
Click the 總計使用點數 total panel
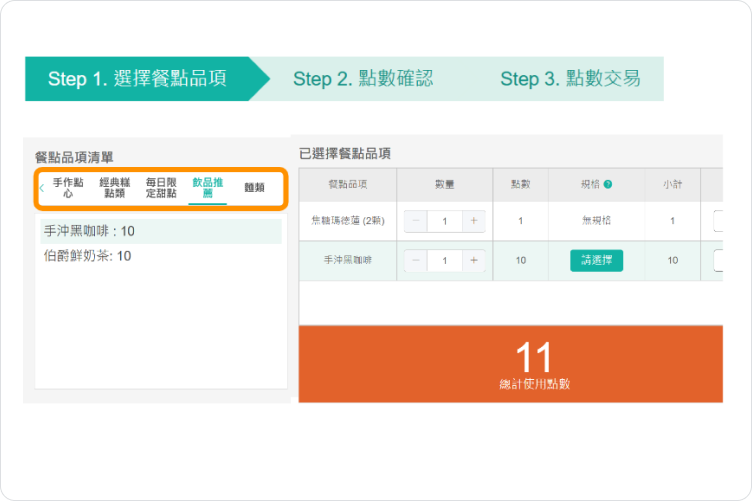point(510,364)
